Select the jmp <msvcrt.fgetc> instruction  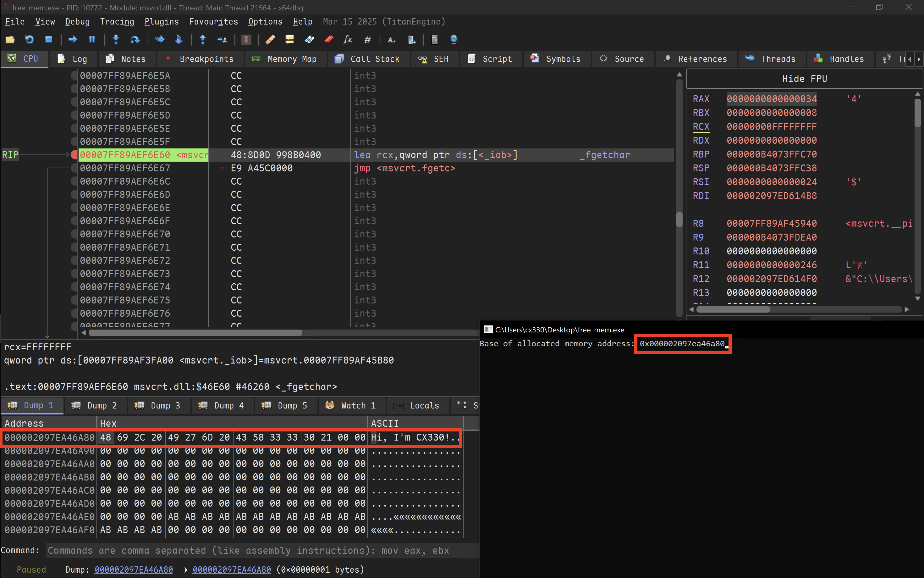pos(404,168)
